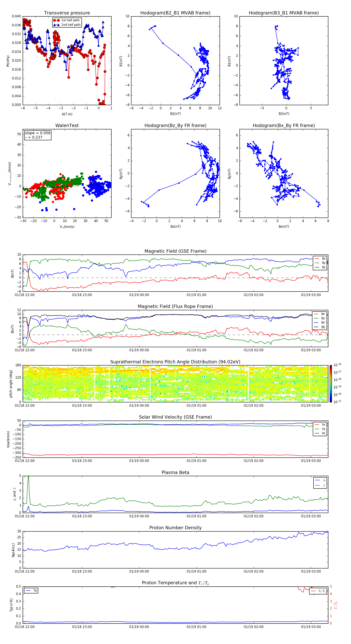351x644 pixels.
Task: Click the Vsw(km/s) axis label
Action: coord(8,439)
